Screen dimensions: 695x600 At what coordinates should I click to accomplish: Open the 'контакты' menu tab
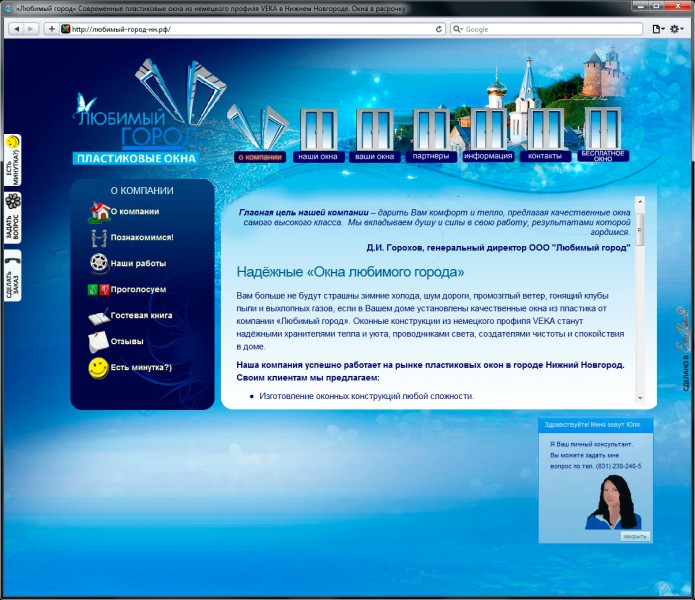click(x=545, y=156)
